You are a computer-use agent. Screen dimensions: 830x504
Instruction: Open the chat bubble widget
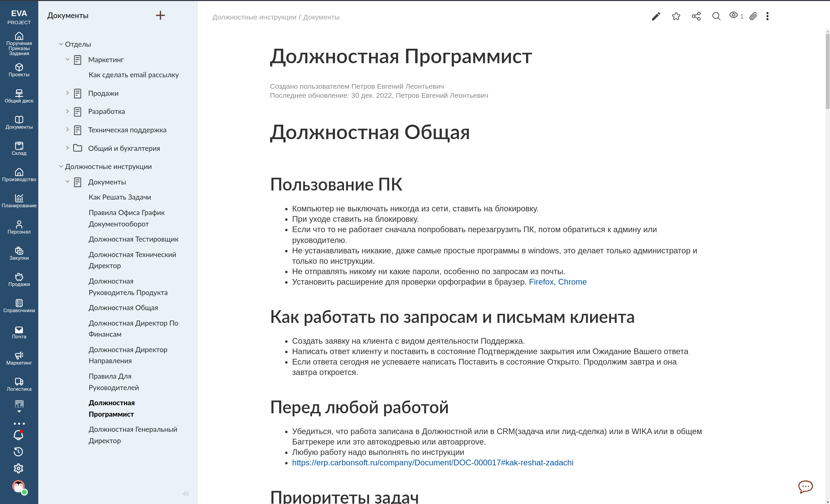[x=805, y=487]
